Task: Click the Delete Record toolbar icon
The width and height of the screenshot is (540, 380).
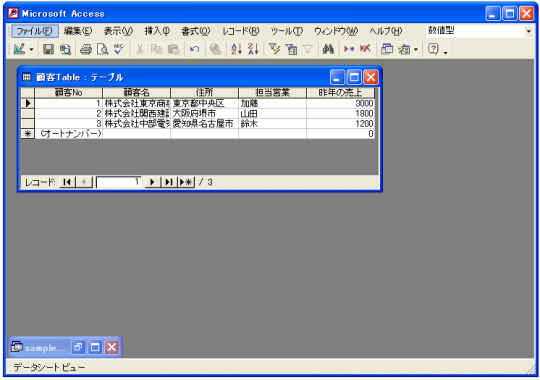Action: click(x=365, y=49)
